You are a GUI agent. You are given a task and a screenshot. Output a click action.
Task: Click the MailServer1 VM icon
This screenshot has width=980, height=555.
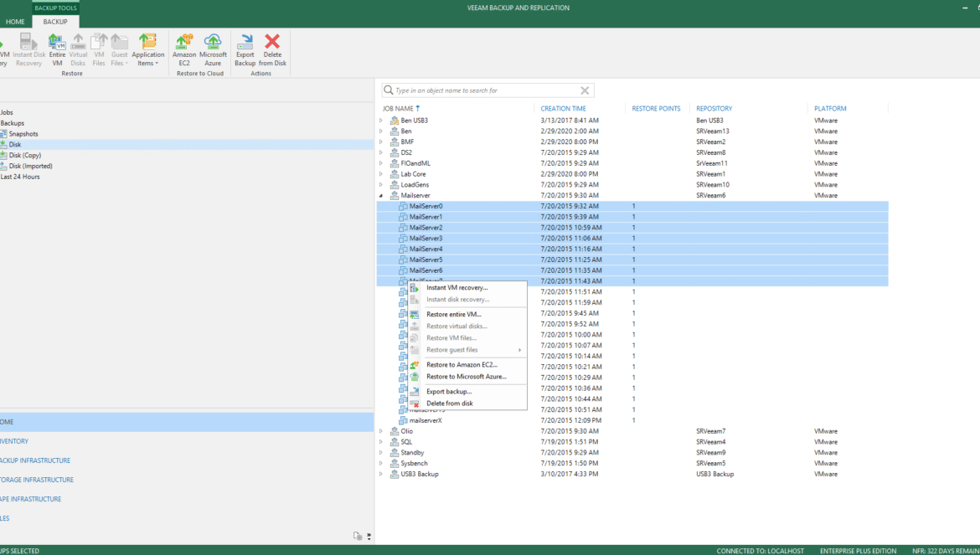[x=403, y=217]
